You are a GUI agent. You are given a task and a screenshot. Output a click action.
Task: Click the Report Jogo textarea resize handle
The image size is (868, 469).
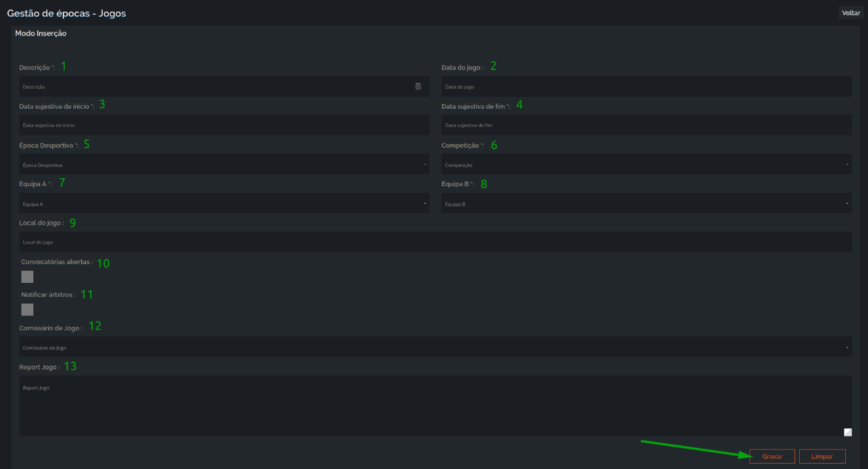(x=848, y=432)
